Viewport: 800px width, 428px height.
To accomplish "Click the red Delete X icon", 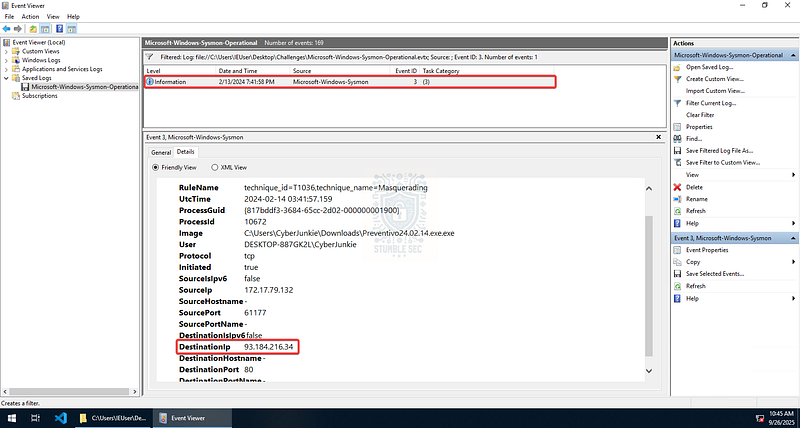I will (x=677, y=187).
